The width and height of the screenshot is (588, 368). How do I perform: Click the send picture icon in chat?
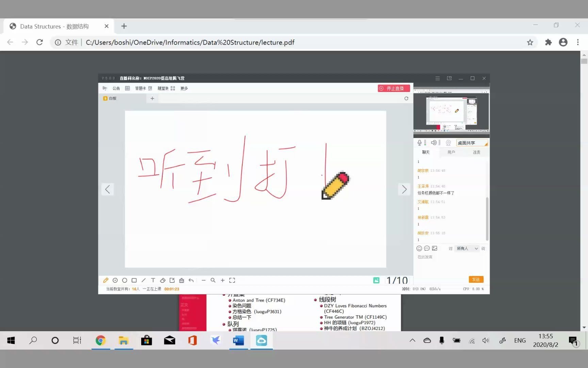(x=435, y=248)
